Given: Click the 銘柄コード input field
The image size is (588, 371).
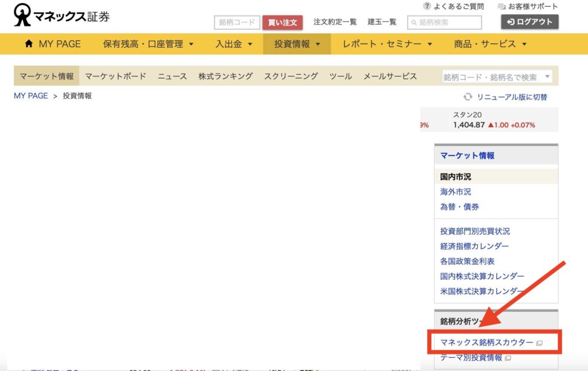Looking at the screenshot, I should [x=237, y=22].
